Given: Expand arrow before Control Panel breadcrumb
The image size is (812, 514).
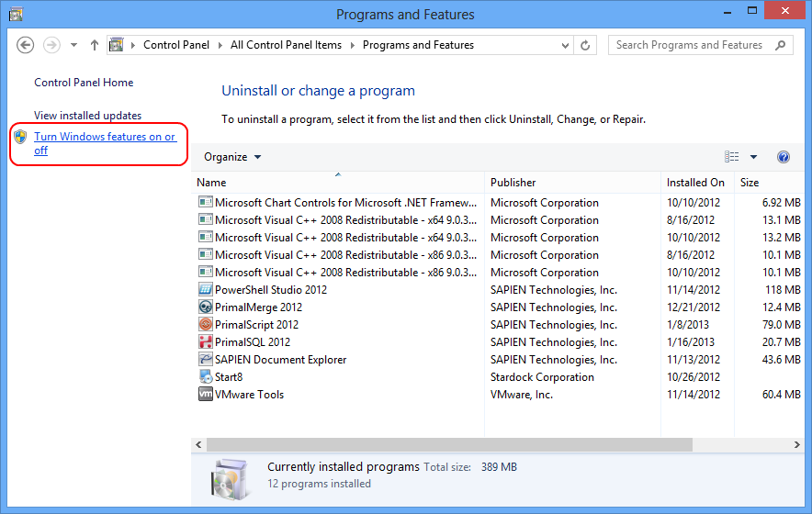Looking at the screenshot, I should click(x=132, y=46).
